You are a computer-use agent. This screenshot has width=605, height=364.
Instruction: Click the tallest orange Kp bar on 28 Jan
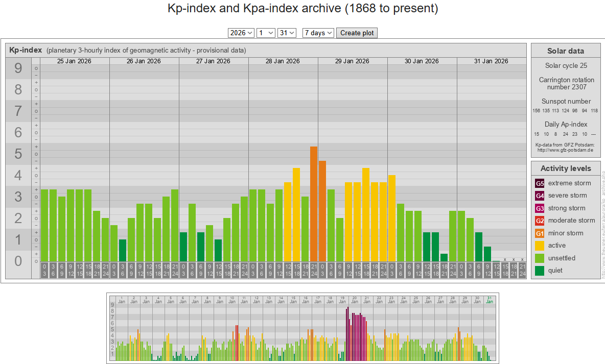tap(314, 204)
